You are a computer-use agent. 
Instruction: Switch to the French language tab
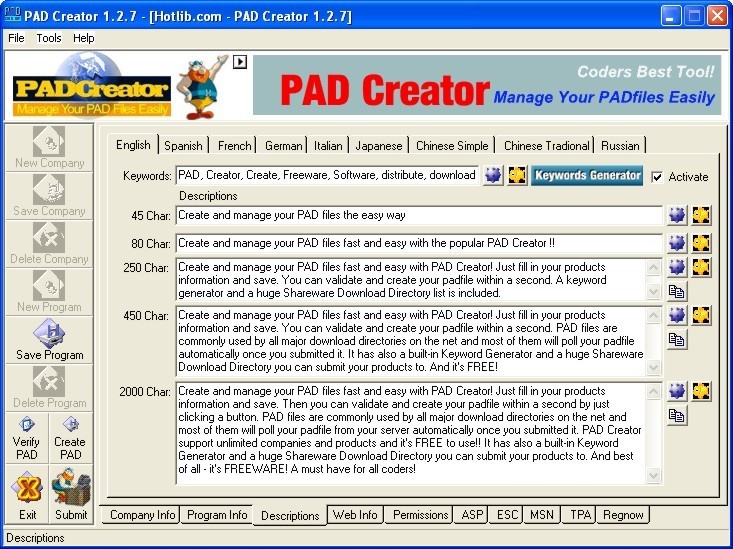click(x=234, y=146)
